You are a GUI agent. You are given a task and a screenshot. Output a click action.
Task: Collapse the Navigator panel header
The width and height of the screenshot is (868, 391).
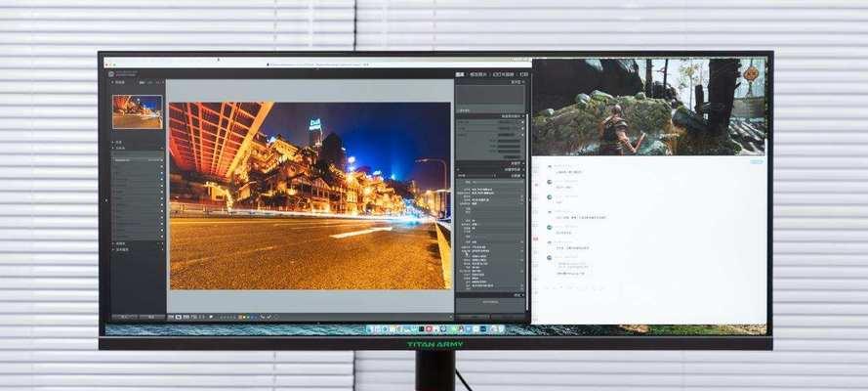click(119, 82)
